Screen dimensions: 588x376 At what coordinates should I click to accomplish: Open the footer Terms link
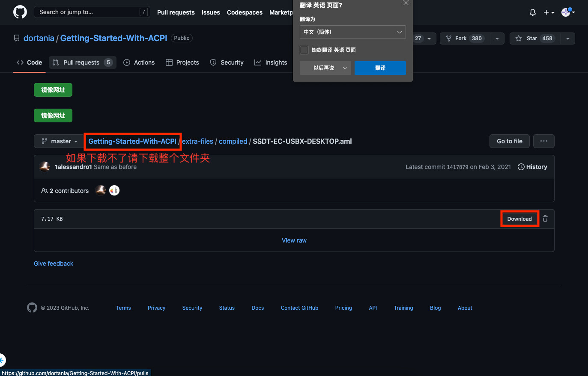point(123,308)
